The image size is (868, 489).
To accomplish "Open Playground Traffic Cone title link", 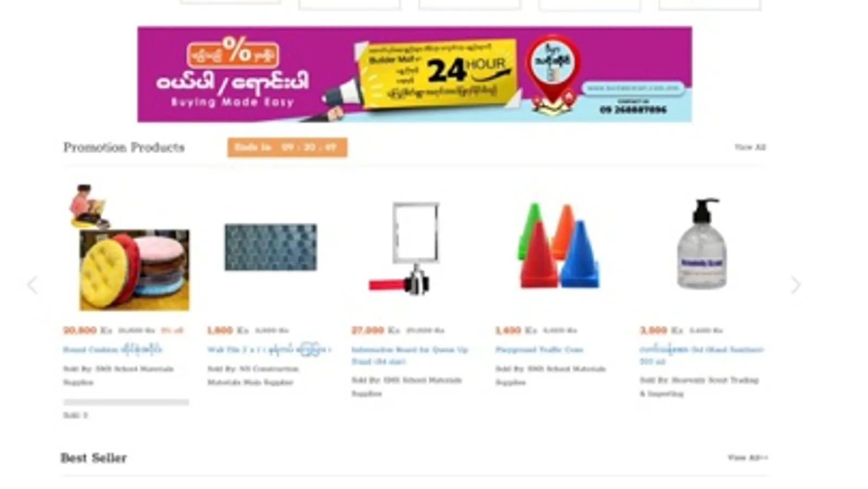I will [539, 349].
